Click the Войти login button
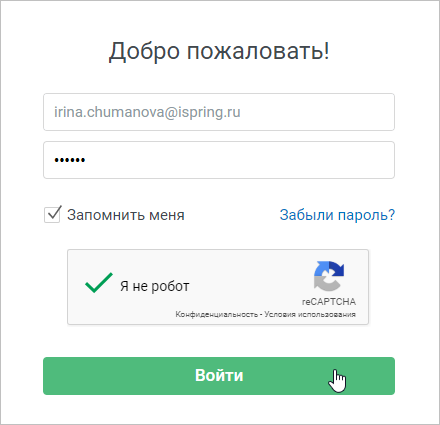 [x=219, y=376]
